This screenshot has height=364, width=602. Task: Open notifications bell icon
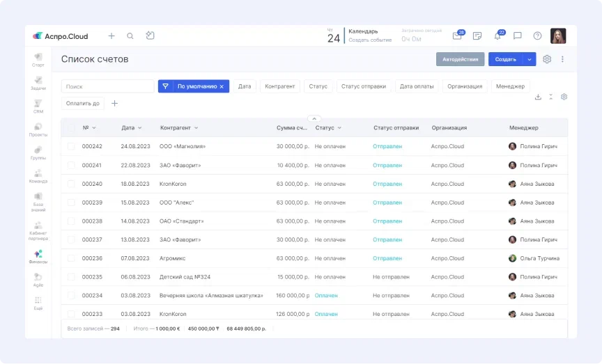(497, 35)
